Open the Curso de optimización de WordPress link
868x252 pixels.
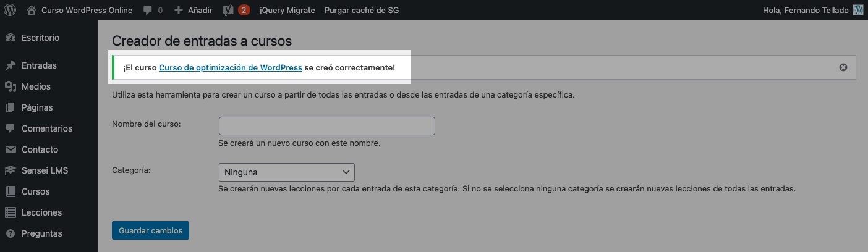(x=230, y=67)
